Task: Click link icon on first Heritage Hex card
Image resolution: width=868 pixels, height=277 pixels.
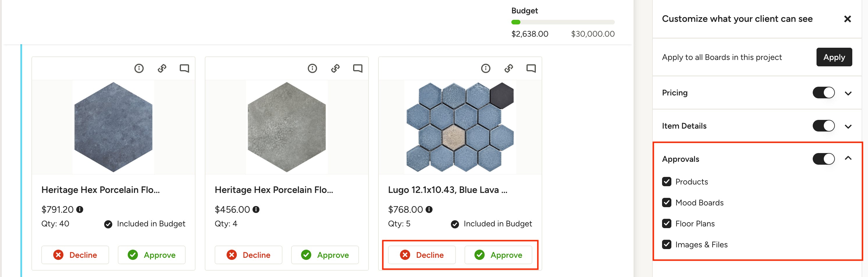Action: pos(162,68)
